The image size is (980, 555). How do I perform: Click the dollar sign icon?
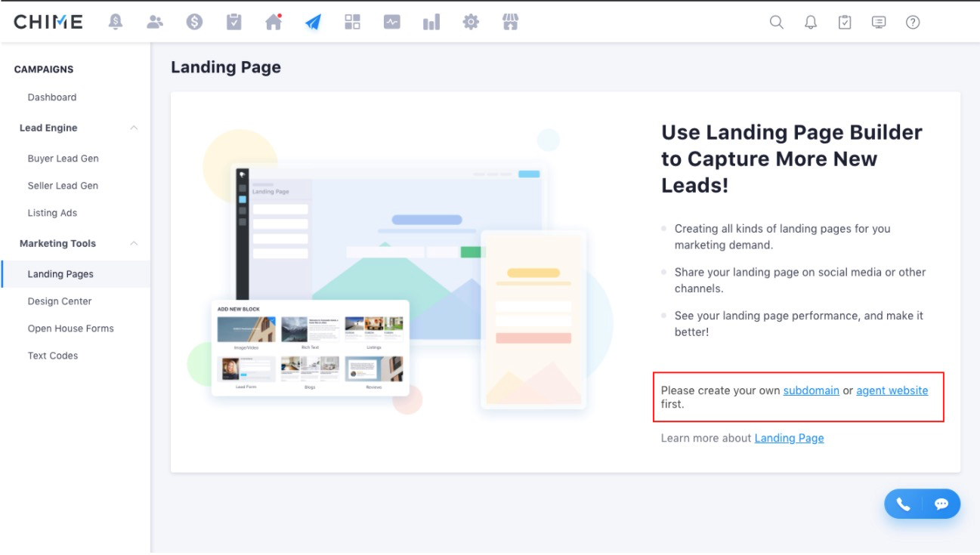[194, 22]
